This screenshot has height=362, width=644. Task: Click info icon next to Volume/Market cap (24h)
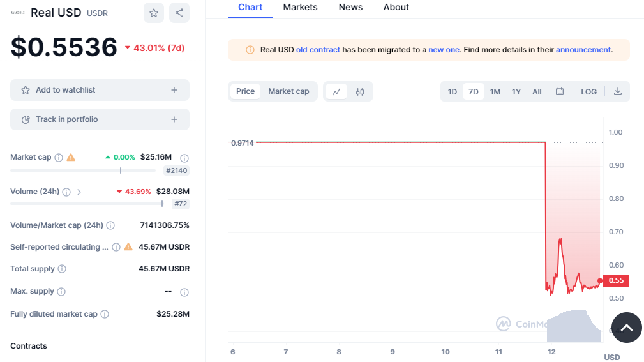click(x=110, y=225)
